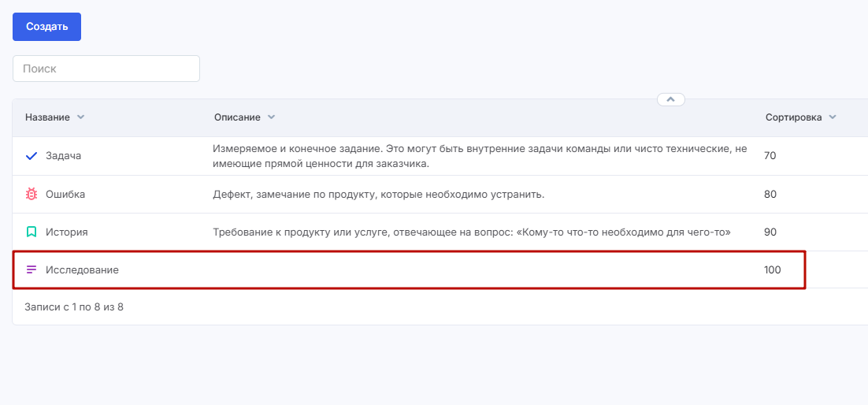Click sort value 70 in Задача row
The height and width of the screenshot is (405, 868).
pos(770,156)
